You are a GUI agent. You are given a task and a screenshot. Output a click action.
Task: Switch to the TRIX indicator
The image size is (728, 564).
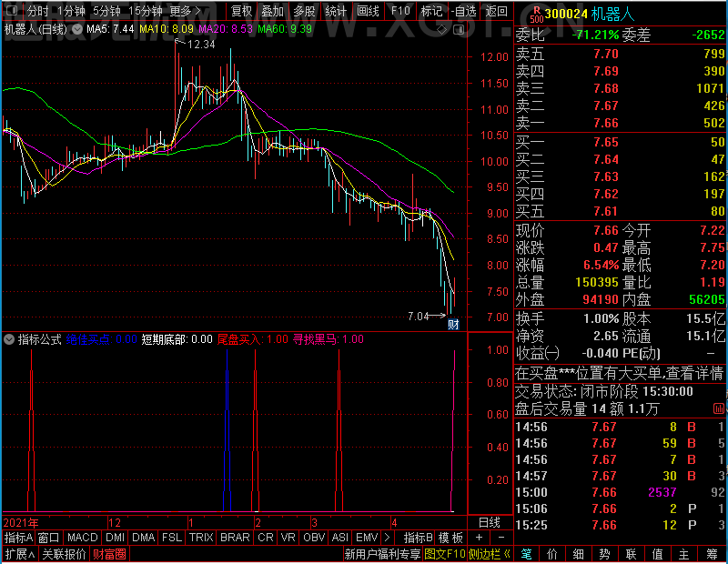point(201,538)
